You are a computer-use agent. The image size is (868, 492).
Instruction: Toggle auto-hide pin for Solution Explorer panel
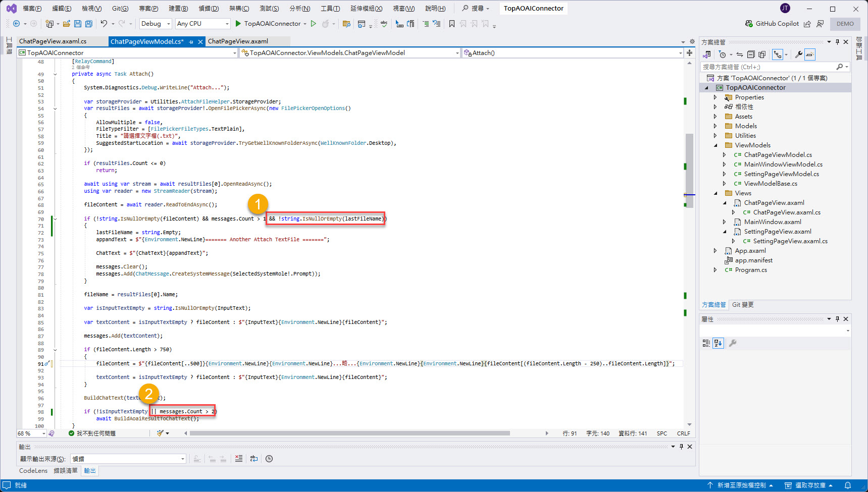click(x=837, y=42)
